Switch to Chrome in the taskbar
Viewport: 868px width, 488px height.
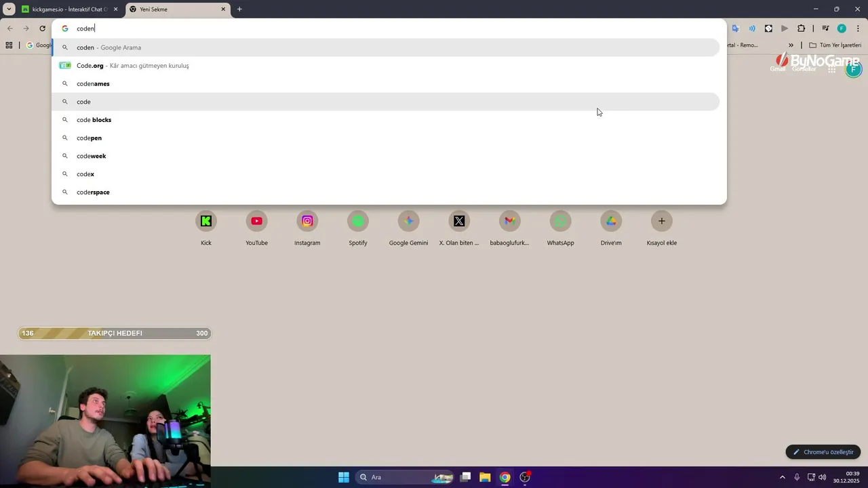click(x=505, y=477)
